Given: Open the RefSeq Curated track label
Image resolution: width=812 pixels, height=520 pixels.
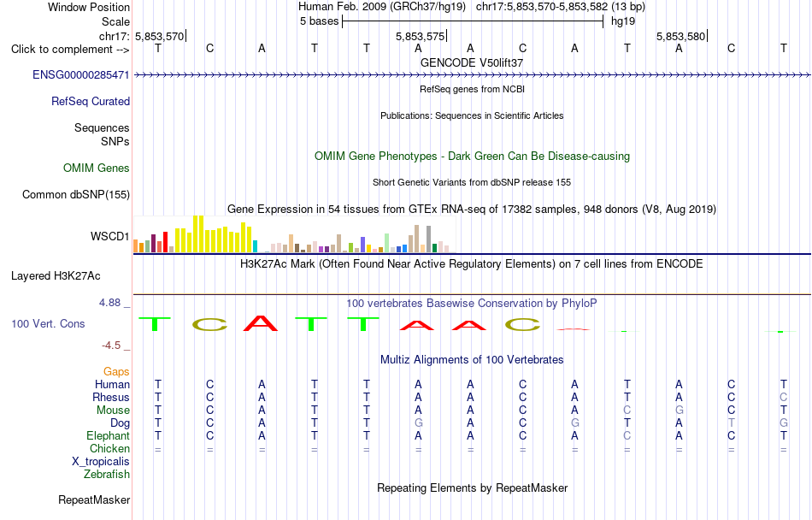Looking at the screenshot, I should click(90, 102).
